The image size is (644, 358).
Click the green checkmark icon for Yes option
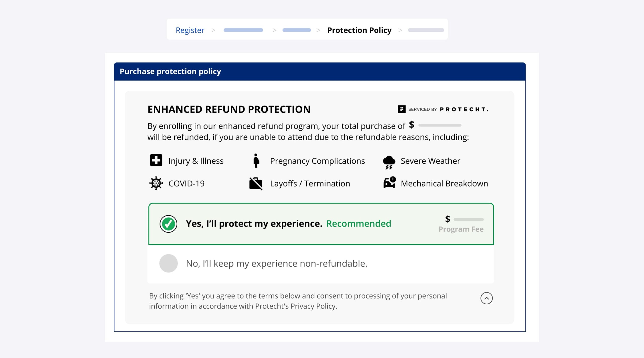168,224
